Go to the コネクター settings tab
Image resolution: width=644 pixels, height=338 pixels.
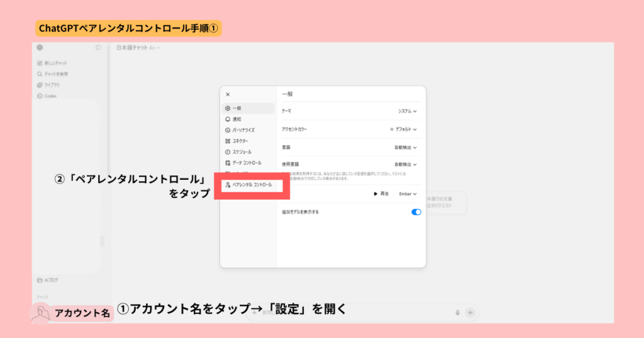[248, 141]
